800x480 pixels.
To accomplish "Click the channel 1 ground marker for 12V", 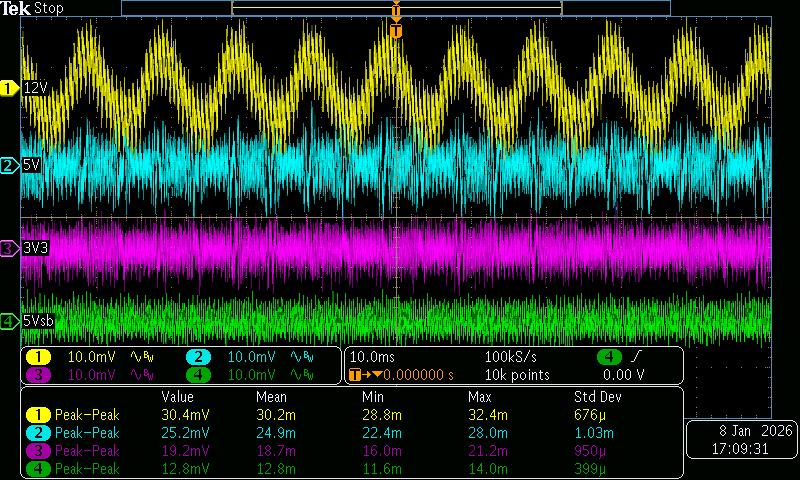I will click(9, 88).
